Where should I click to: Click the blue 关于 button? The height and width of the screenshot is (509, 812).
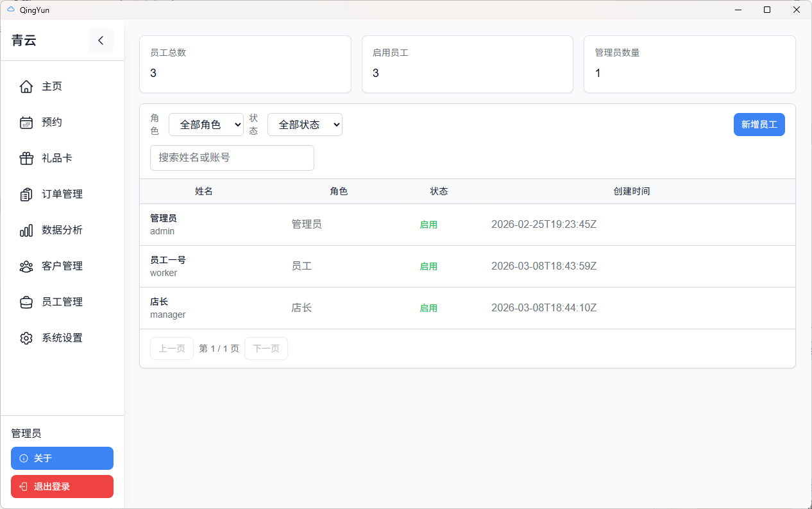tap(62, 458)
